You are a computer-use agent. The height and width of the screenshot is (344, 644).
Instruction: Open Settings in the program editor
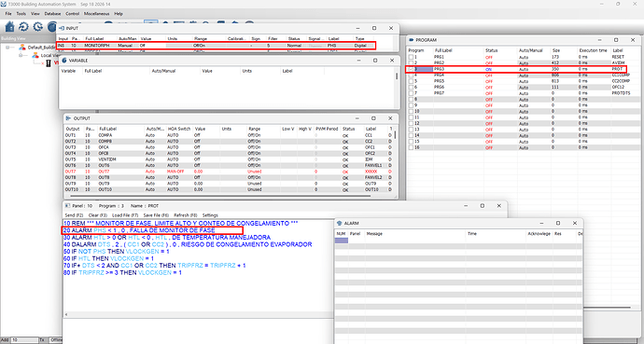click(210, 215)
